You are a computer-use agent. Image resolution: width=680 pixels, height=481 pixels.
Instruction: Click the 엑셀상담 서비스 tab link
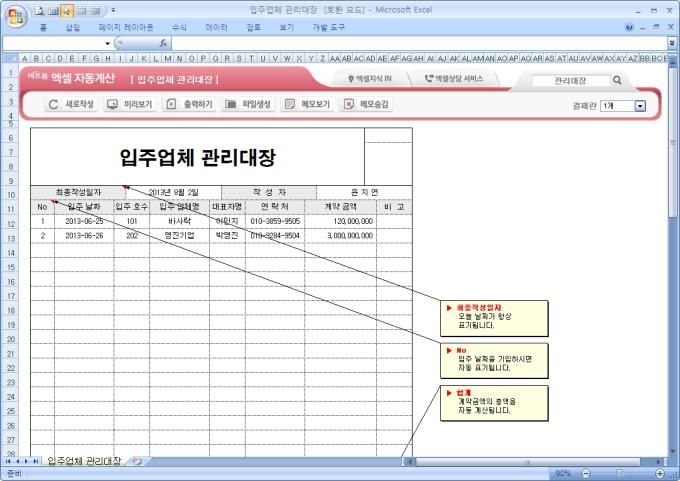[x=454, y=79]
